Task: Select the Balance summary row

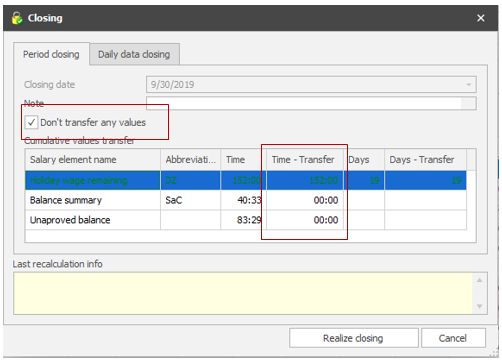Action: (246, 200)
